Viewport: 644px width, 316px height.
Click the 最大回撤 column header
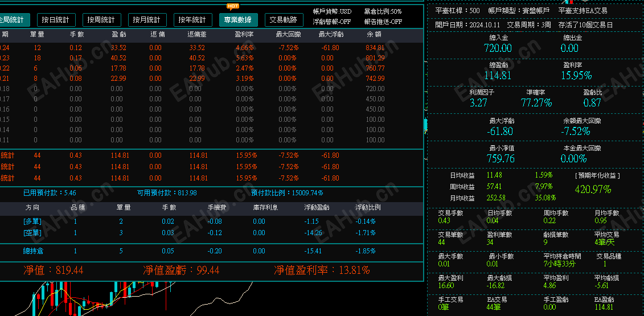288,35
